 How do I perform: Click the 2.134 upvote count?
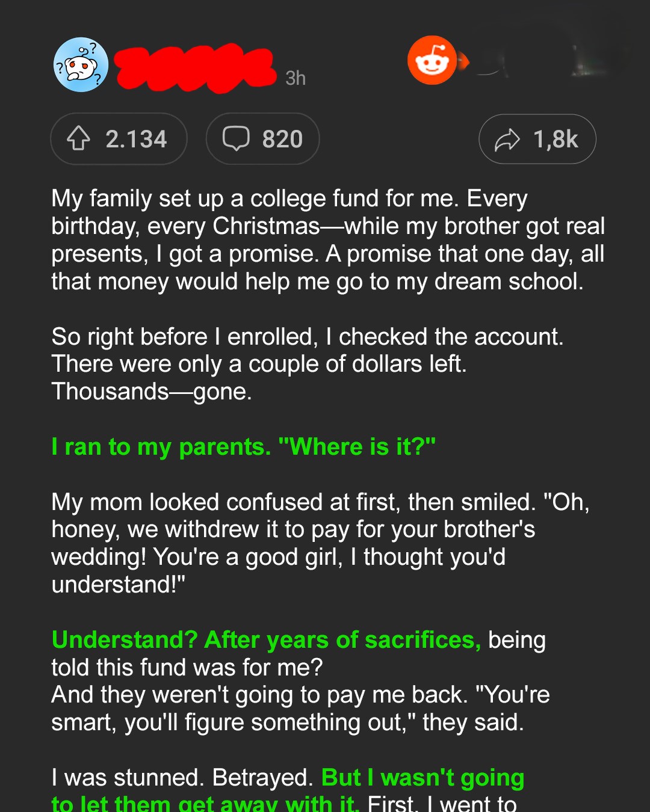pyautogui.click(x=136, y=139)
